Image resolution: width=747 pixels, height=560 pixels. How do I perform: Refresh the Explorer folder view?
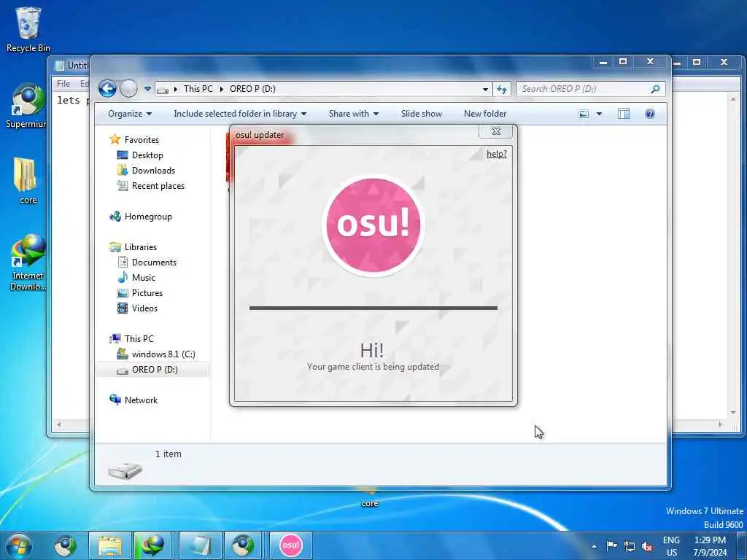502,89
